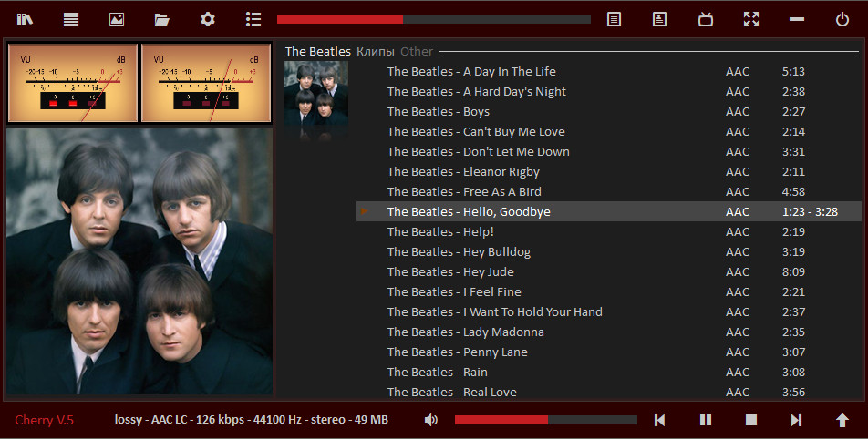Image resolution: width=868 pixels, height=439 pixels.
Task: Stop playback
Action: 751,420
